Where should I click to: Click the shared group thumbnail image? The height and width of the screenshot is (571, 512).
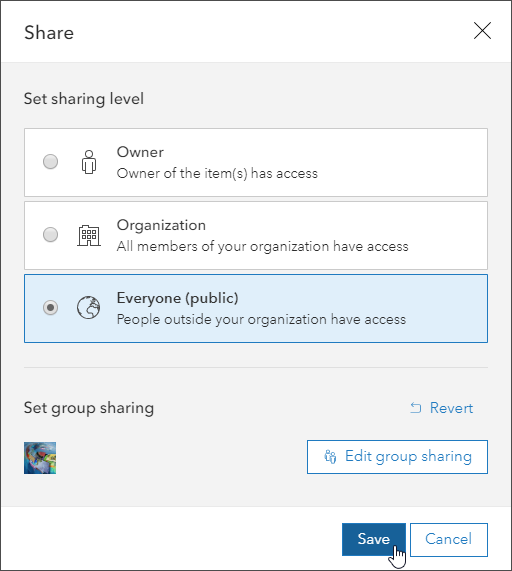40,458
